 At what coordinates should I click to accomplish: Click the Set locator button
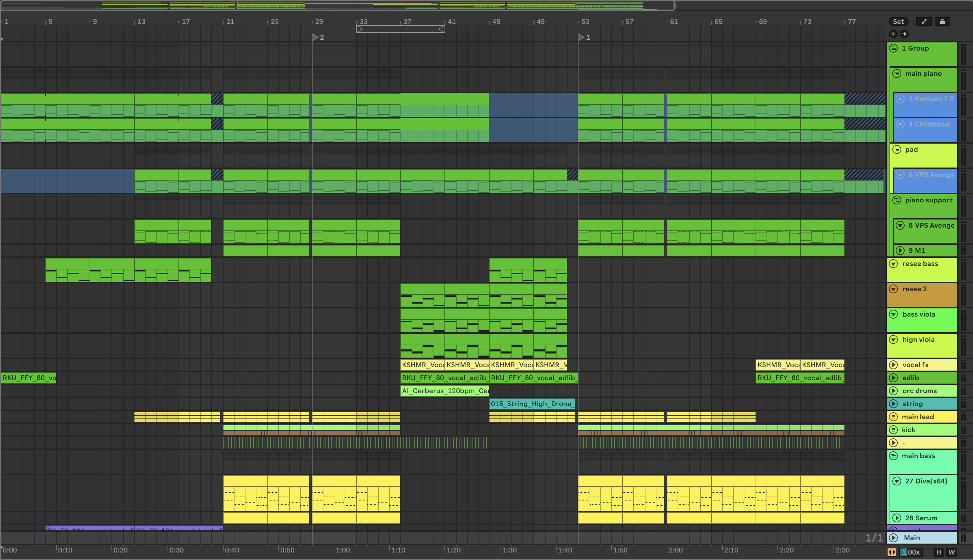click(899, 22)
